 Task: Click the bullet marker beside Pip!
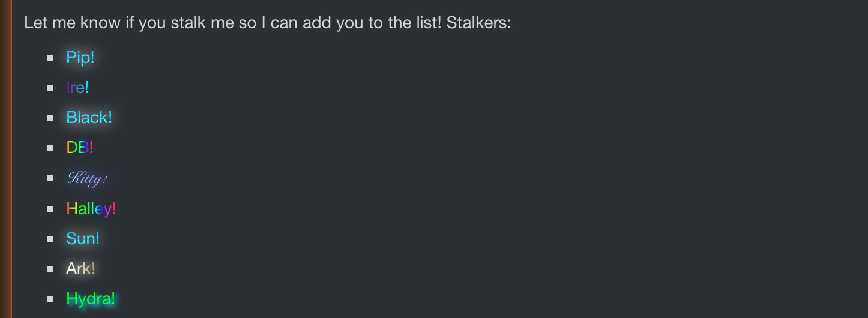coord(50,58)
